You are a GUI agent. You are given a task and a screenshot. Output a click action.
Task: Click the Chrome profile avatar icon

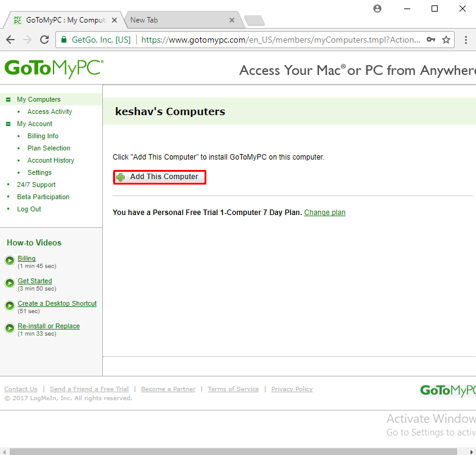(x=377, y=9)
